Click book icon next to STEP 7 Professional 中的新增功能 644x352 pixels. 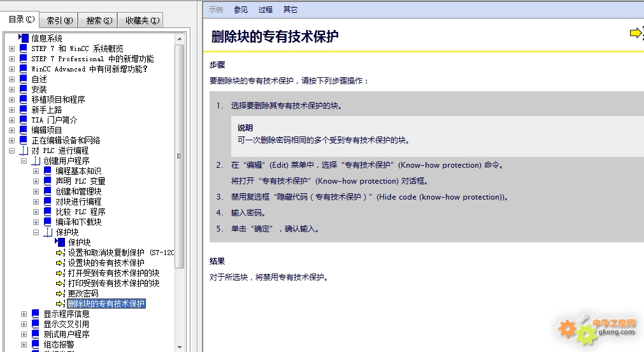coord(24,59)
